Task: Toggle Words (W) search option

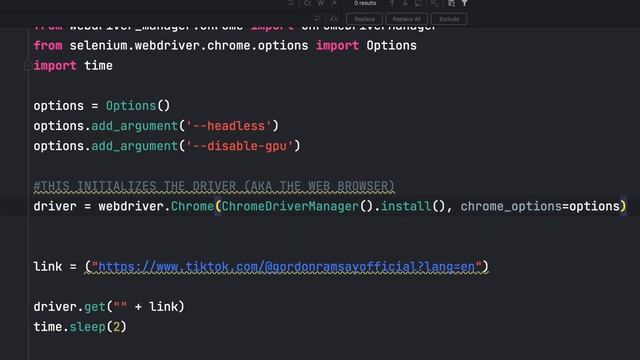Action: point(321,3)
